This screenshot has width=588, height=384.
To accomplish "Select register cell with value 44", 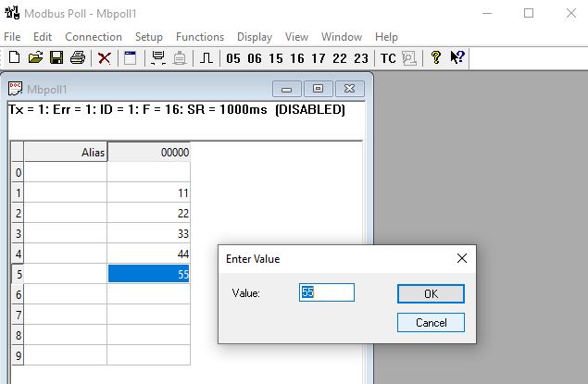I will [x=148, y=254].
